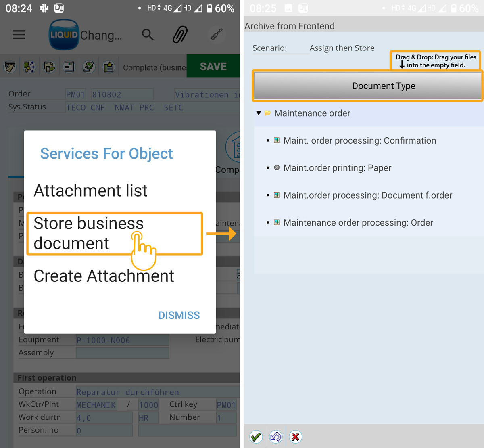Select Maint.order printing: Paper
The height and width of the screenshot is (448, 484).
pyautogui.click(x=337, y=168)
